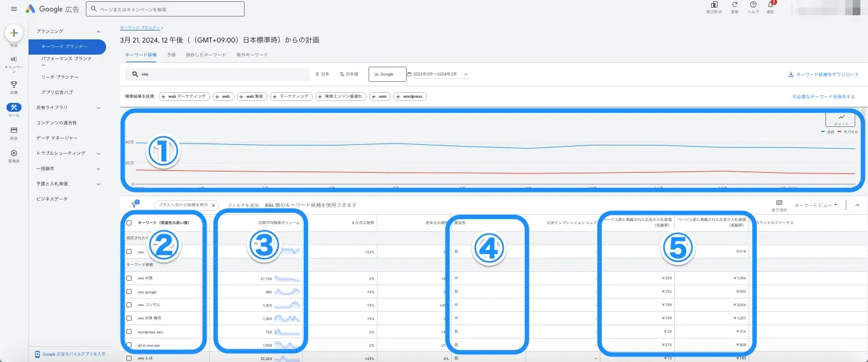The width and height of the screenshot is (868, 362).
Task: Click the 表示形式 appearance icon
Action: click(x=714, y=5)
